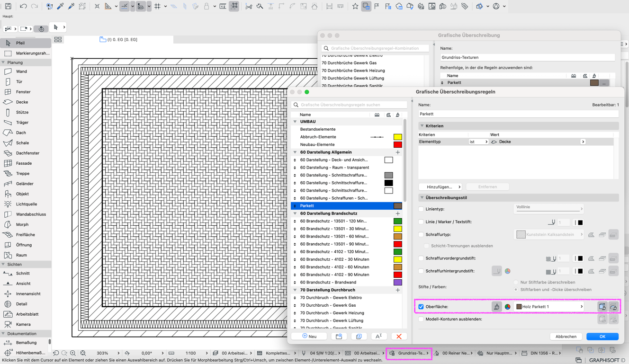Collapse the UMBAU rule group
The height and width of the screenshot is (364, 629).
[295, 122]
